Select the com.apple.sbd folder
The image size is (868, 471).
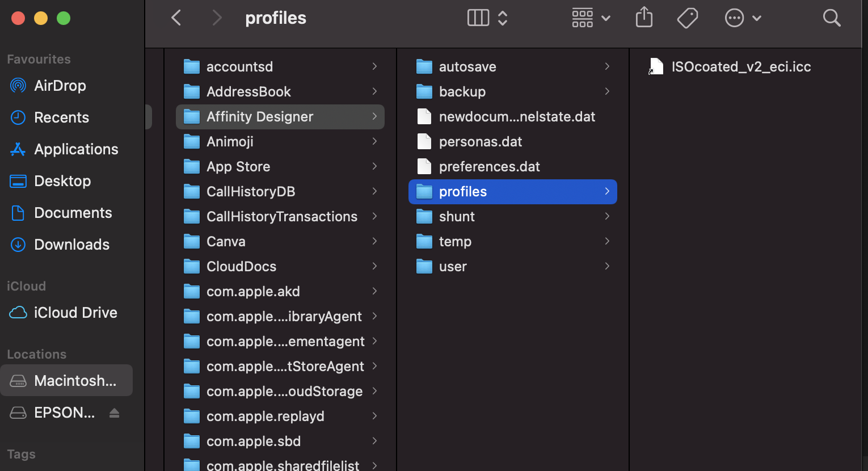point(280,441)
